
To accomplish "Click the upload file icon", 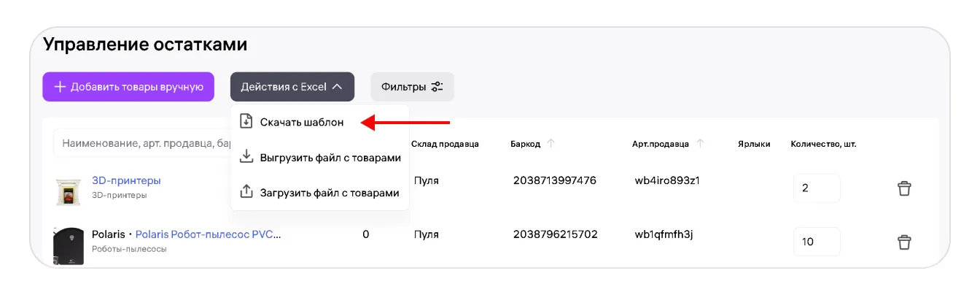I will 246,192.
